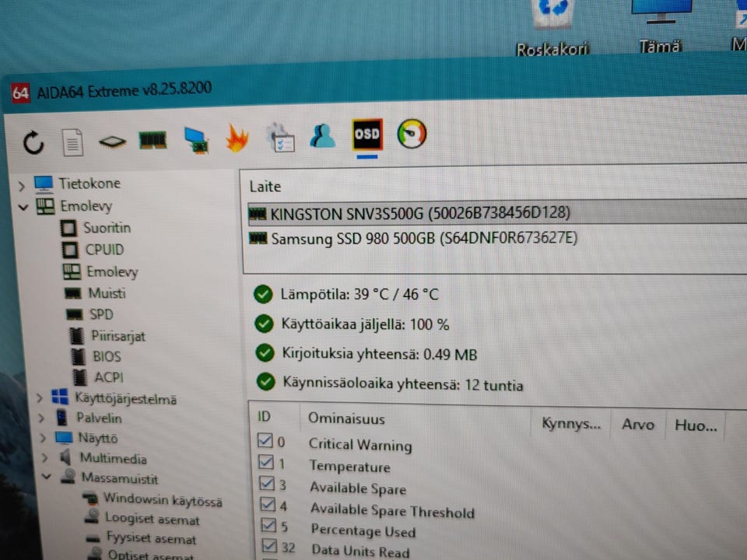Expand the Palvelin tree node
The width and height of the screenshot is (747, 560).
[41, 418]
